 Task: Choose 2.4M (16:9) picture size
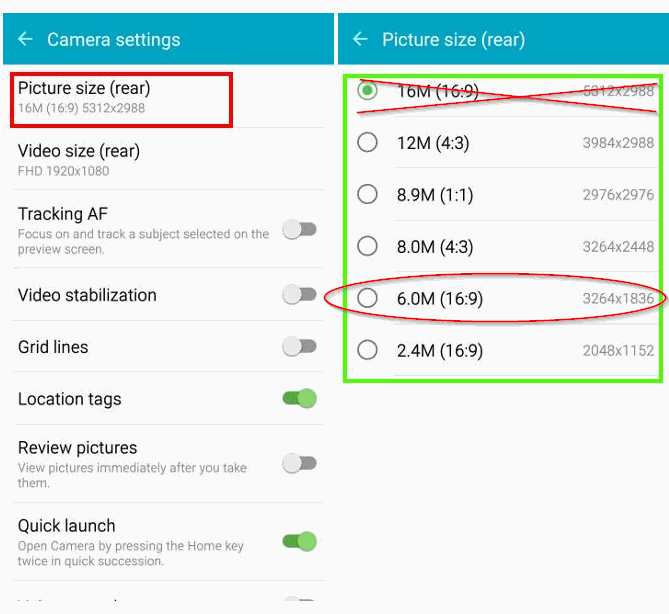point(368,350)
